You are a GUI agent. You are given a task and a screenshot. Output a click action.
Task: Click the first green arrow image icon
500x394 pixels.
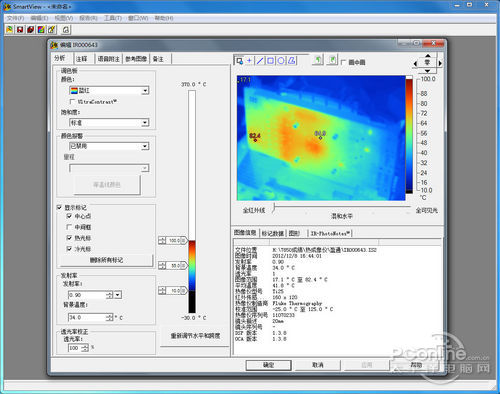click(318, 60)
